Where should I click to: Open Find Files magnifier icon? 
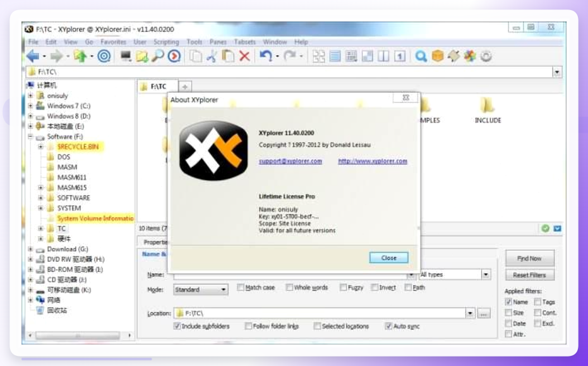[158, 56]
